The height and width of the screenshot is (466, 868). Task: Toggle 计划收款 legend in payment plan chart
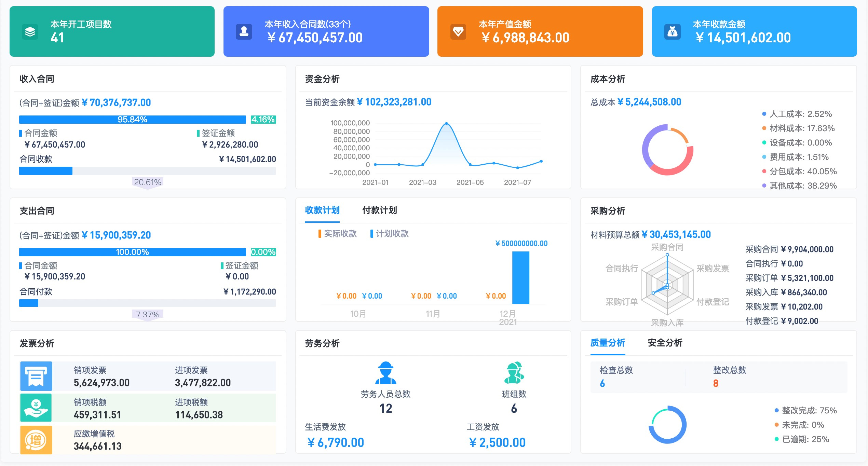coord(390,234)
